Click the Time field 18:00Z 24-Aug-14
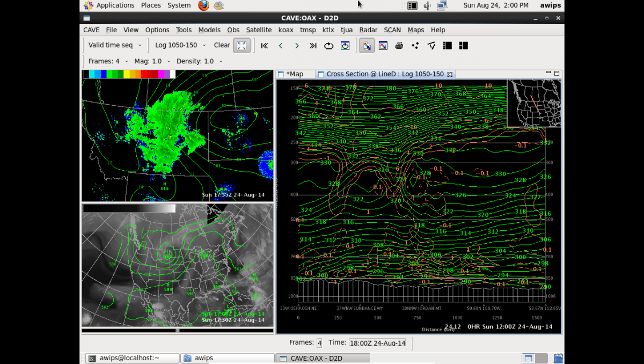Viewport: 644px width, 364px height. [378, 343]
